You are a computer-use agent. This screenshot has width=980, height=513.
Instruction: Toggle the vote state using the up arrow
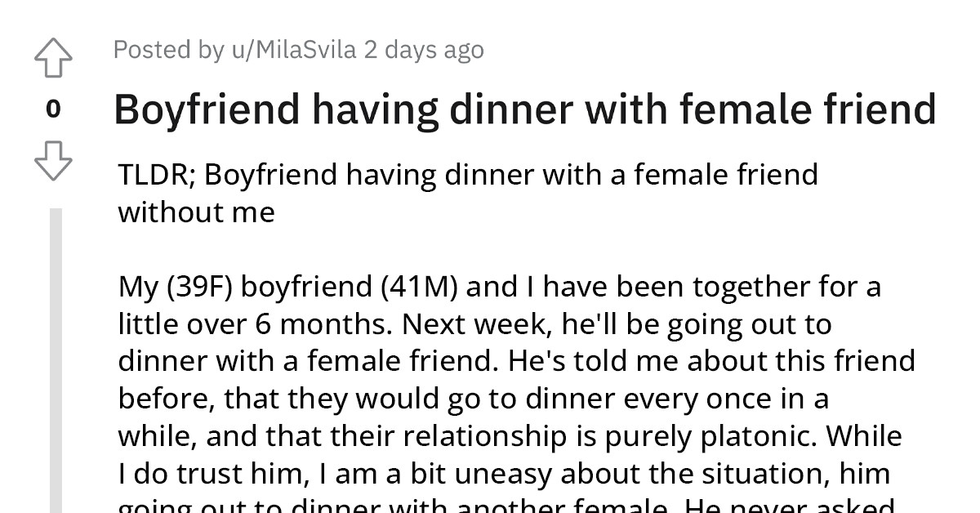click(52, 57)
